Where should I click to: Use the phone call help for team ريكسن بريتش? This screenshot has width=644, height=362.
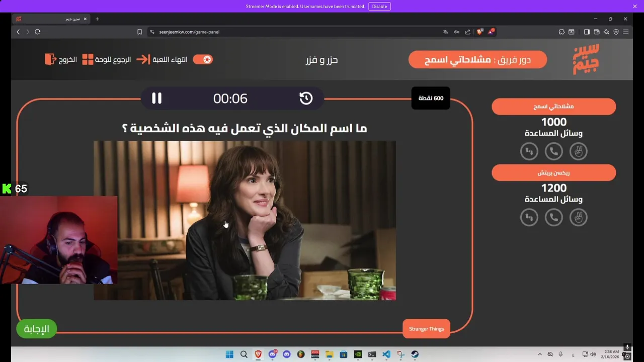click(553, 217)
